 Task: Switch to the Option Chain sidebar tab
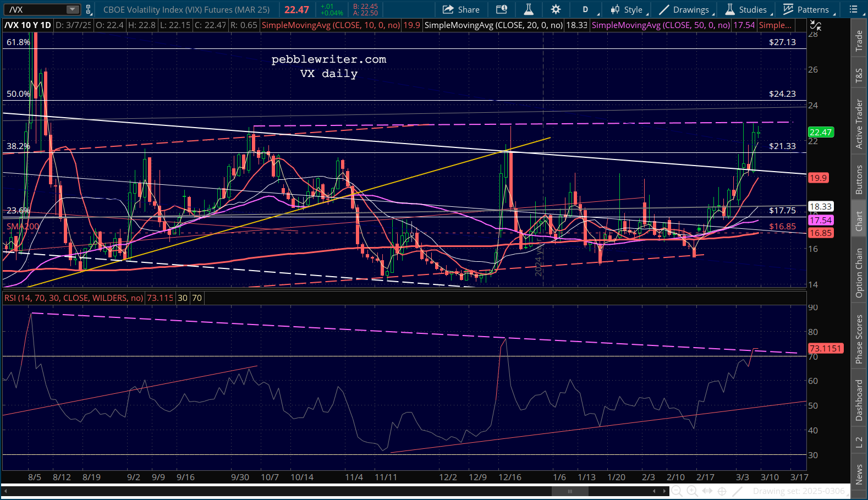859,273
